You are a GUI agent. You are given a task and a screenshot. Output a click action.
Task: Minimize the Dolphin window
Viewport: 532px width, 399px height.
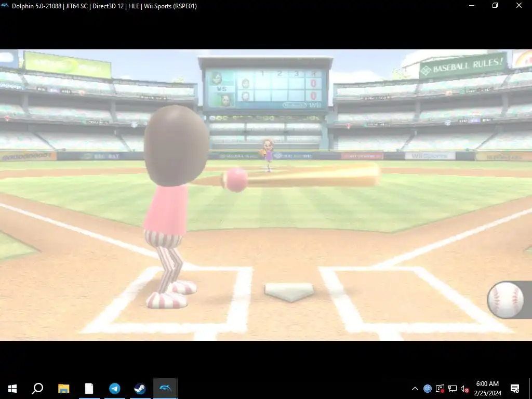click(472, 6)
